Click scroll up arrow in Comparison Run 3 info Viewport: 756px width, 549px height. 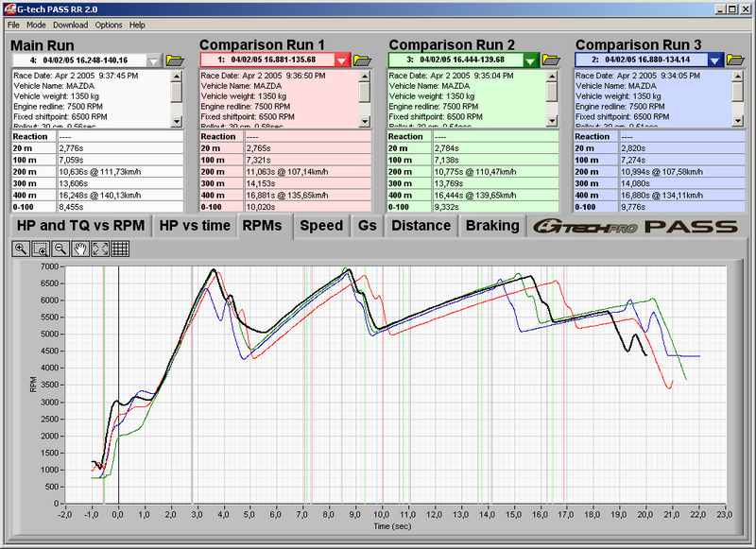737,77
